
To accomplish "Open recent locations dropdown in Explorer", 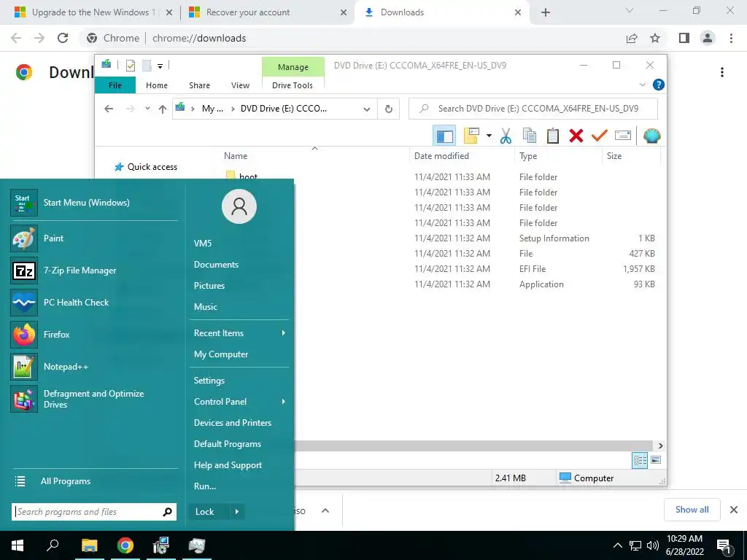I will coord(147,109).
